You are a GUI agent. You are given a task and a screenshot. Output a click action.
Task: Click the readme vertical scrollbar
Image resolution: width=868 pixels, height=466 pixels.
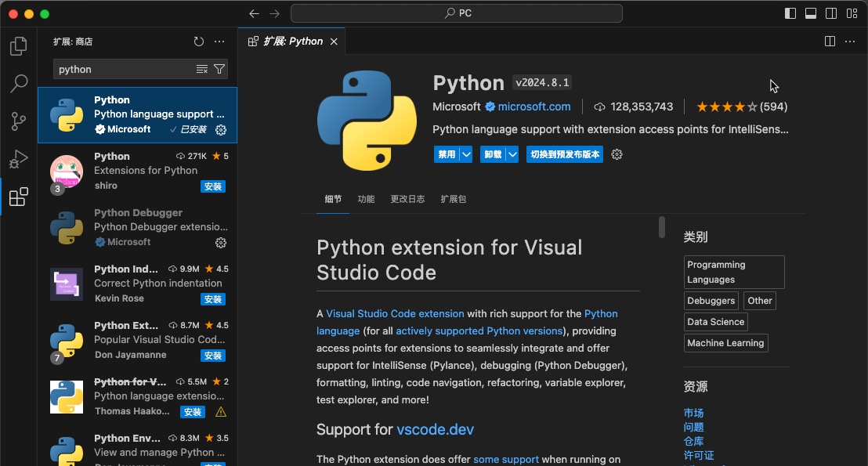(661, 227)
